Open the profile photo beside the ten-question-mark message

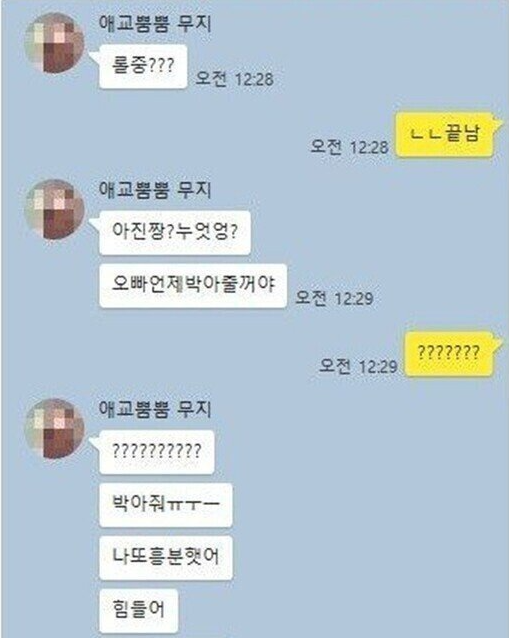[55, 428]
